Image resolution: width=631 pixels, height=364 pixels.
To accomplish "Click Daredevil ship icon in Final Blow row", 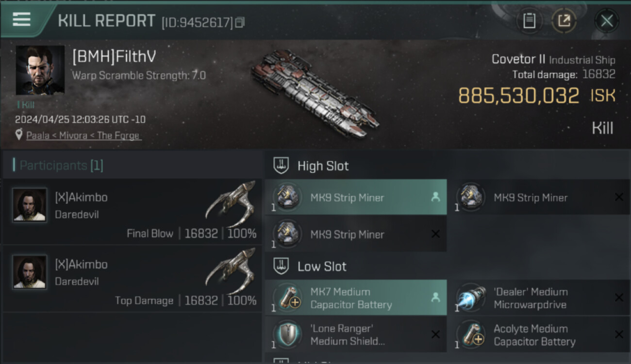I will pos(231,203).
